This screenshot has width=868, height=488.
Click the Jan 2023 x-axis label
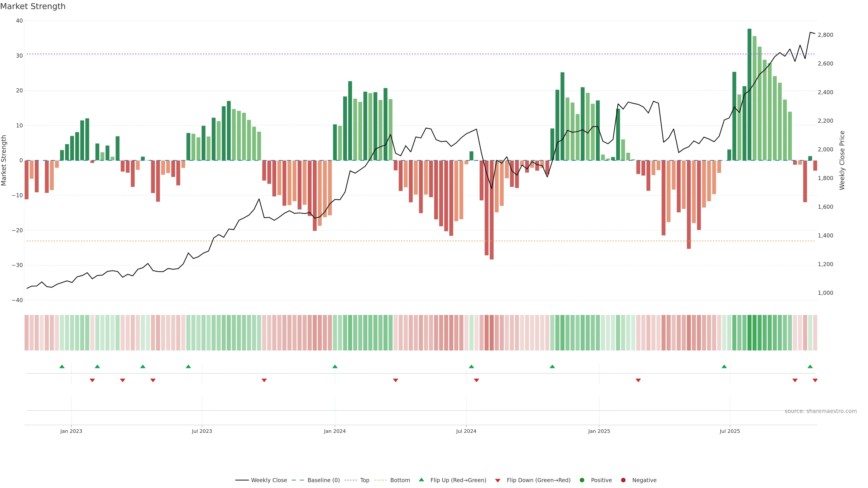point(71,431)
